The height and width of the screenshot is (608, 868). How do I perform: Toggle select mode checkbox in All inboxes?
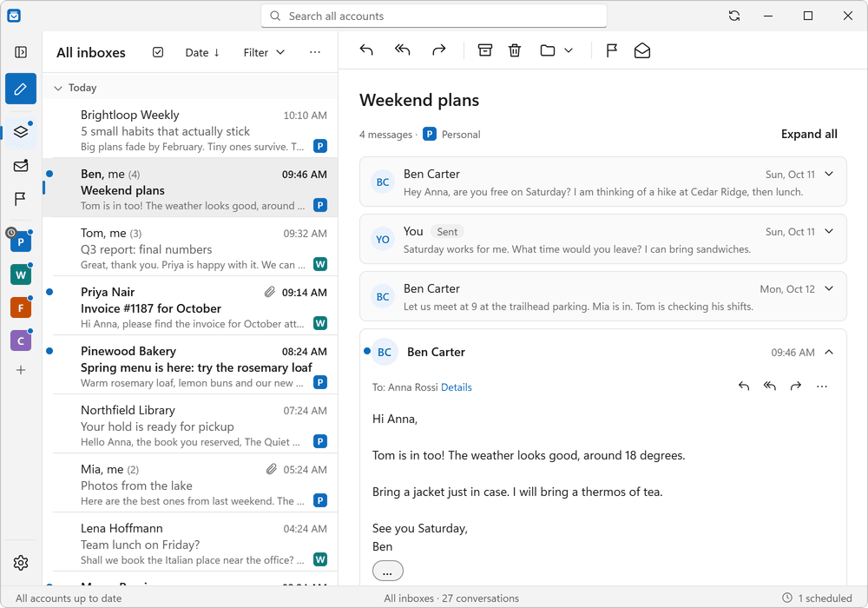(158, 52)
